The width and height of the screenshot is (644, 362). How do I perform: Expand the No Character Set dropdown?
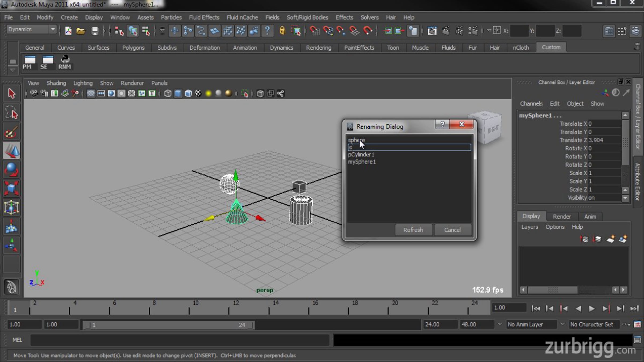(x=592, y=324)
